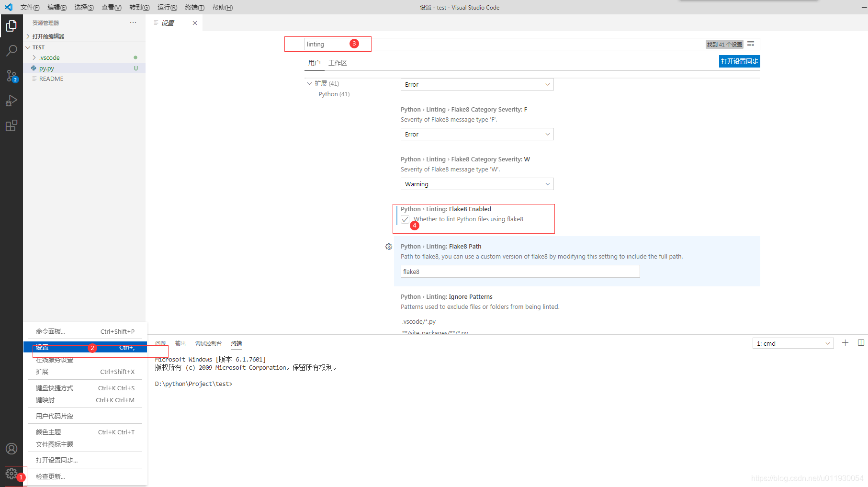Open the Selection menu
Viewport: 868px width, 487px height.
(x=84, y=7)
